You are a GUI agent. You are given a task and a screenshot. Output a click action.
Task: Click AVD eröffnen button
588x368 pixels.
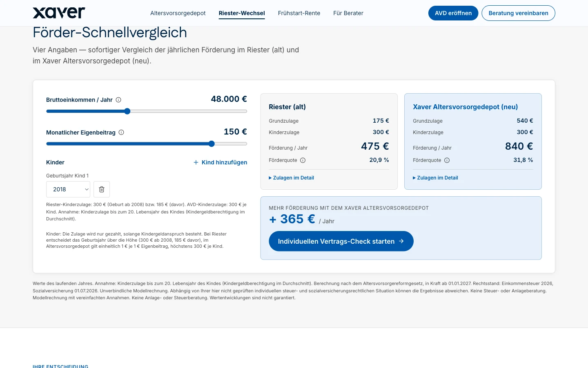click(453, 13)
